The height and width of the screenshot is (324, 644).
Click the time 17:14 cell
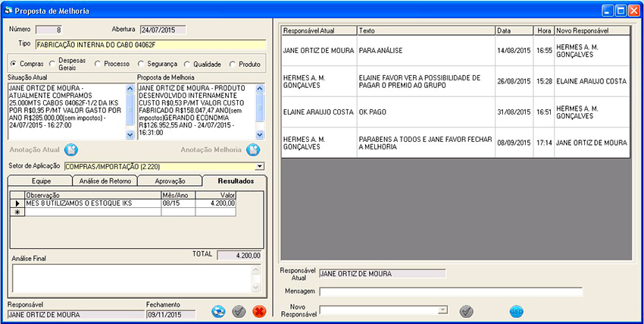pos(543,143)
